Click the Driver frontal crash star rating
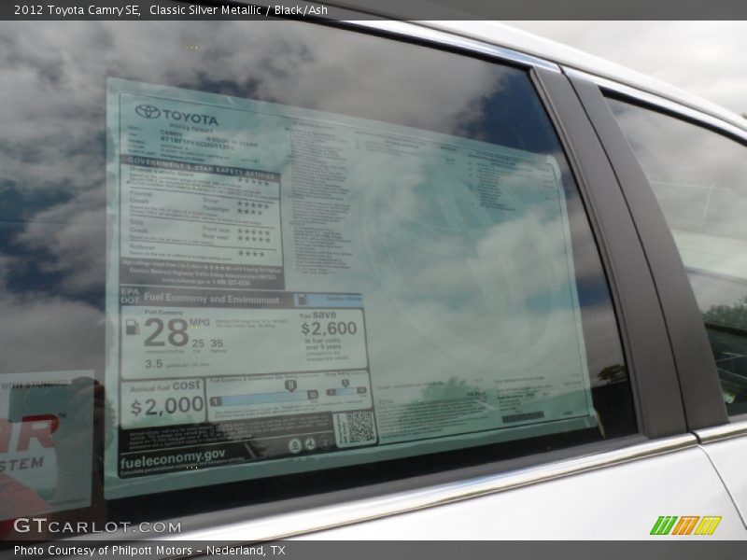747x560 pixels. [x=252, y=203]
